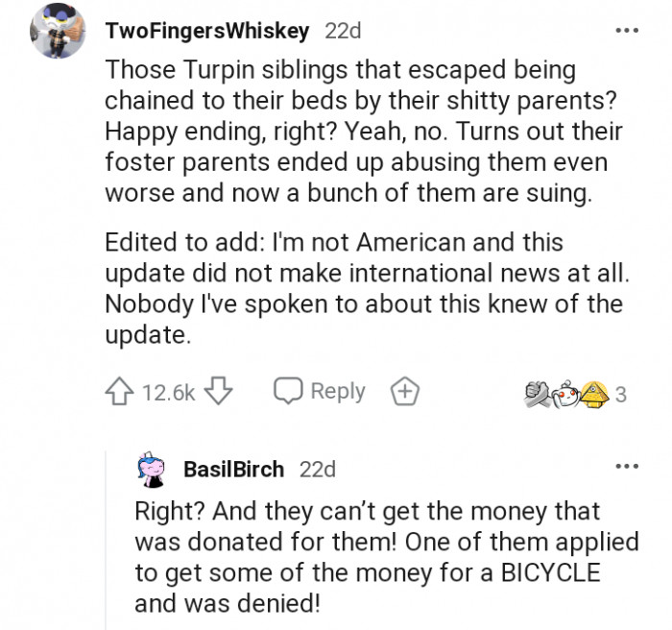The height and width of the screenshot is (630, 672).
Task: Give an award using the plus icon
Action: 404,392
